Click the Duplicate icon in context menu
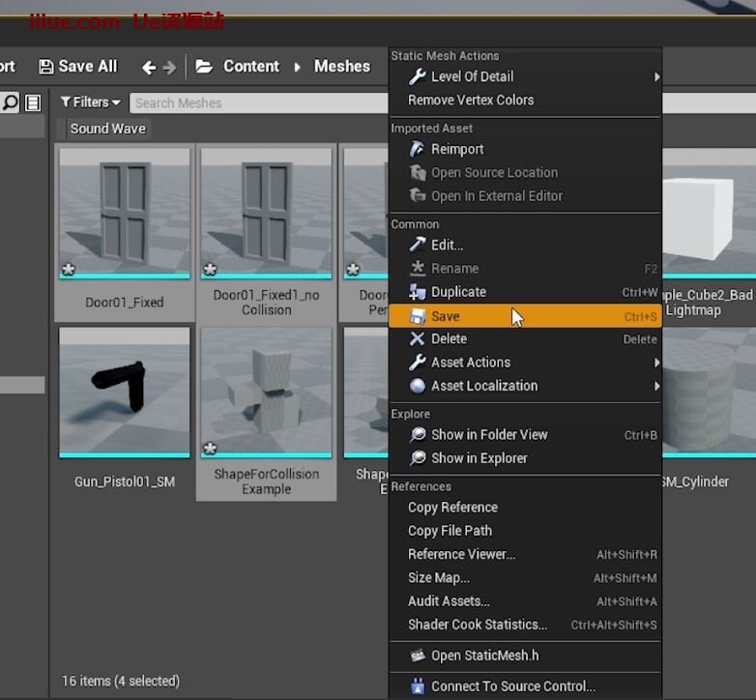Viewport: 756px width, 700px height. (x=418, y=292)
